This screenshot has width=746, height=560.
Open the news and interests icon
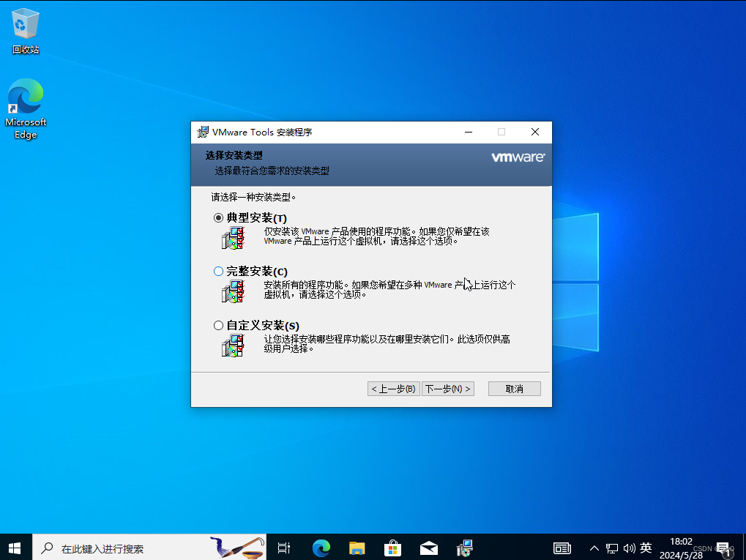562,548
